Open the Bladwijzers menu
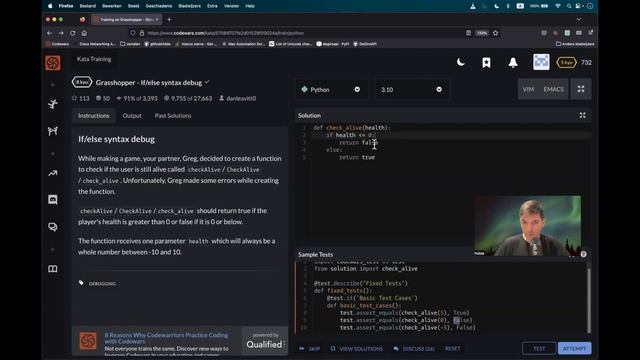 [189, 6]
